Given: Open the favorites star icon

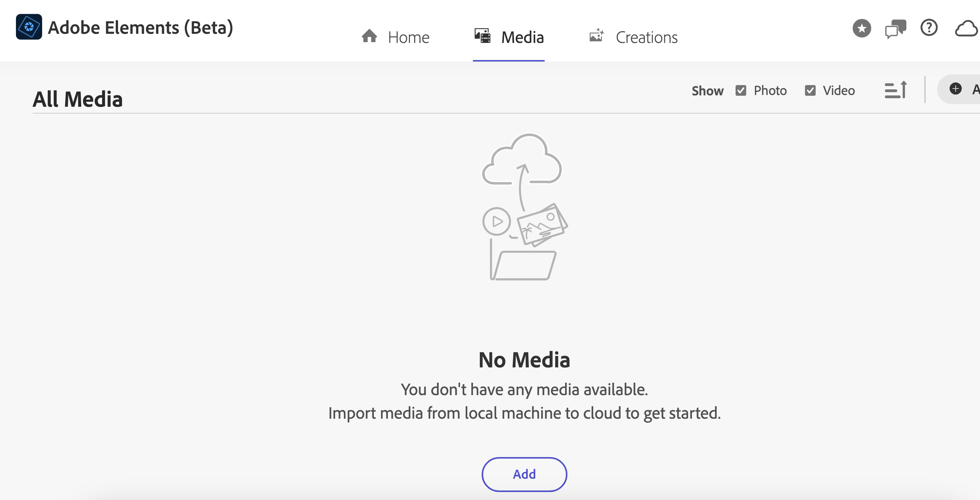Looking at the screenshot, I should tap(862, 28).
